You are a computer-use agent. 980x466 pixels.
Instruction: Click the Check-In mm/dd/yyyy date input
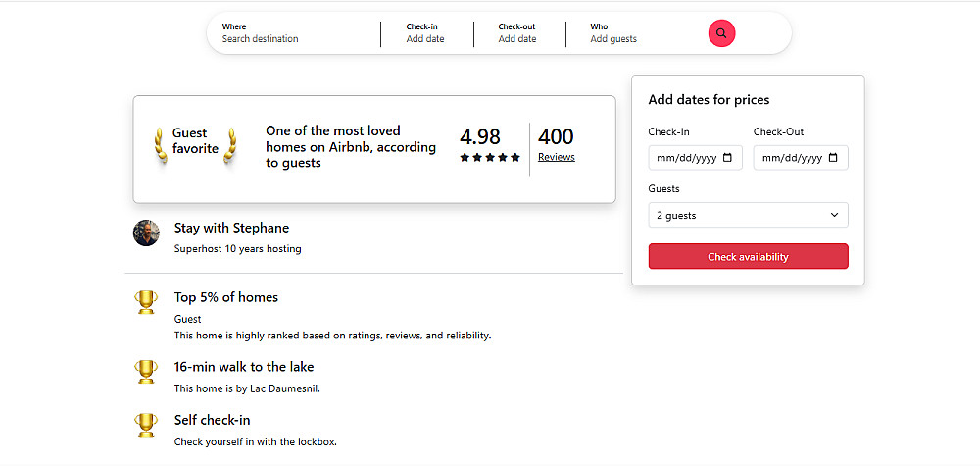[686, 158]
